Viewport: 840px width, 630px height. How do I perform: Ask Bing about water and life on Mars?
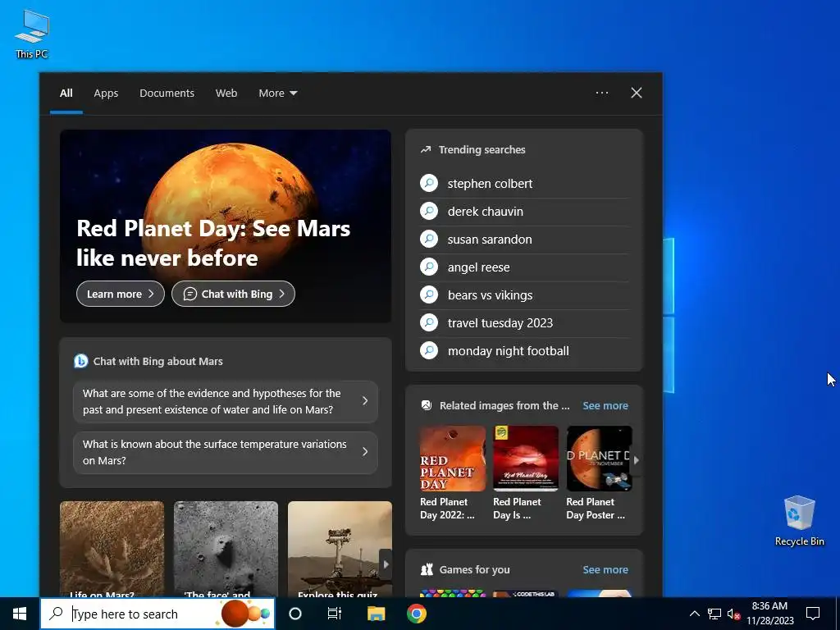tap(225, 401)
